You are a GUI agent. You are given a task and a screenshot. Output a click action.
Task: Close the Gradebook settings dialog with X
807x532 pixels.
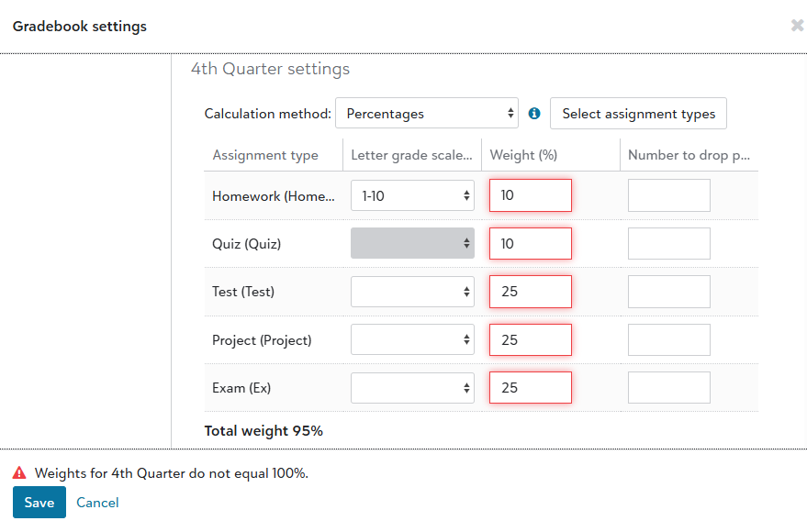(797, 25)
